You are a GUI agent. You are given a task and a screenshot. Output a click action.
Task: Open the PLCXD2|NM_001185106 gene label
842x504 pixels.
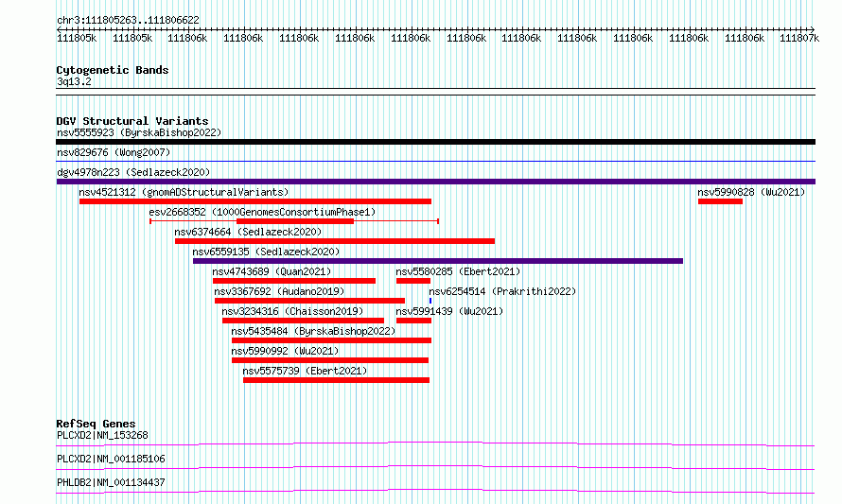[x=111, y=459]
